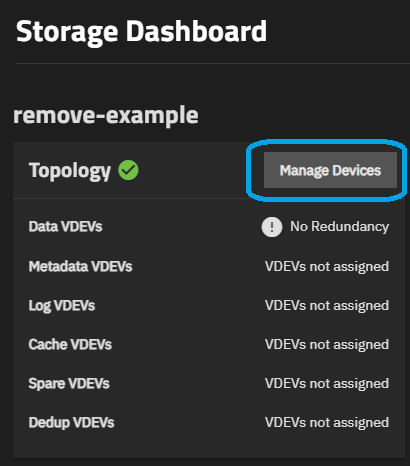Viewport: 410px width, 466px height.
Task: Select the Cache VDEVs row label
Action: [70, 344]
